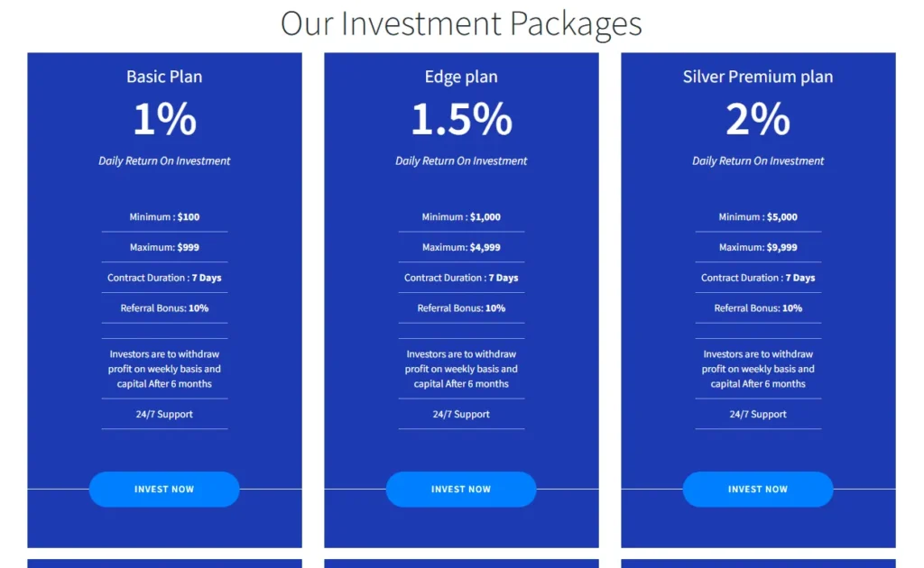Click the Maximum $9,999 line

(x=758, y=247)
